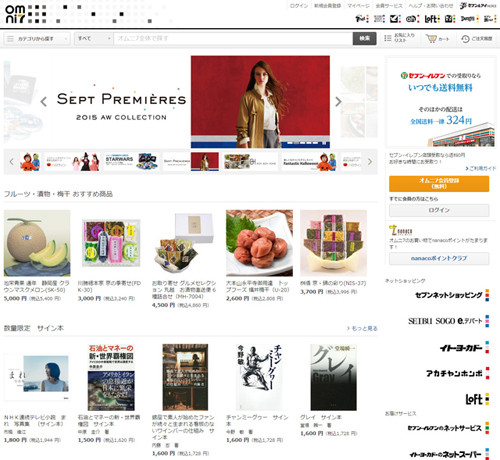The width and height of the screenshot is (500, 460).
Task: Open ヘルプ・お問い合わせ top link
Action: coord(431,6)
